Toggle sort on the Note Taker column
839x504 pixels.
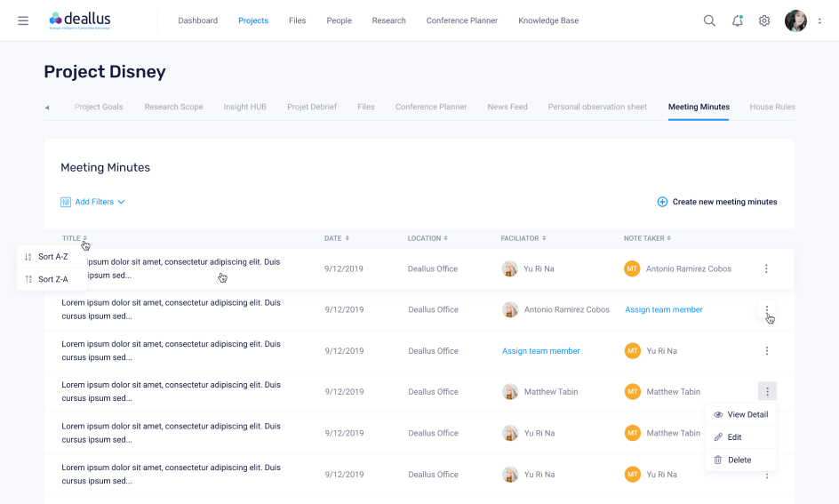647,238
